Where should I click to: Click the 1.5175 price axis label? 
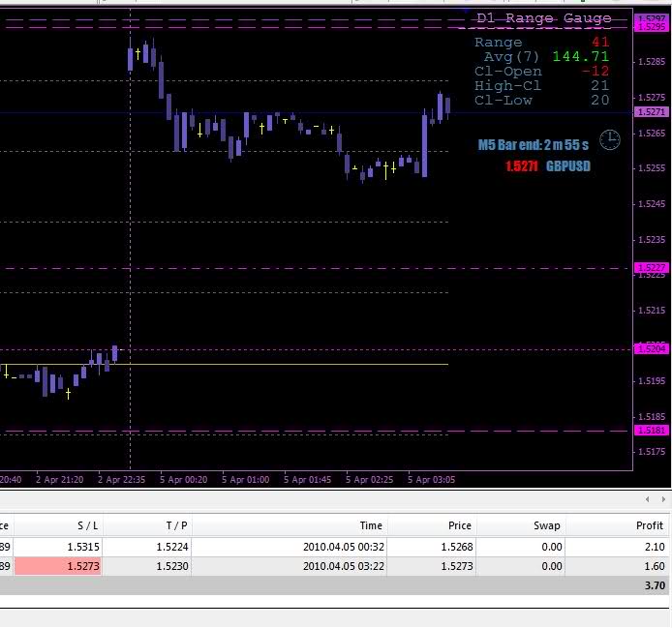pos(652,452)
